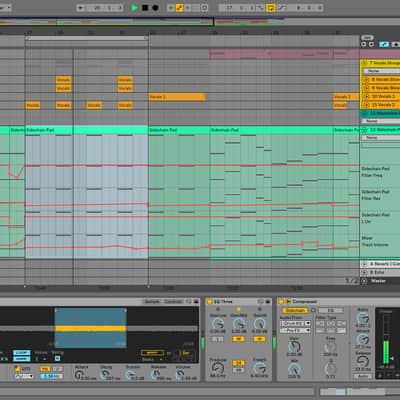
Task: Fold the 10 Vocals 1 track
Action: [366, 96]
